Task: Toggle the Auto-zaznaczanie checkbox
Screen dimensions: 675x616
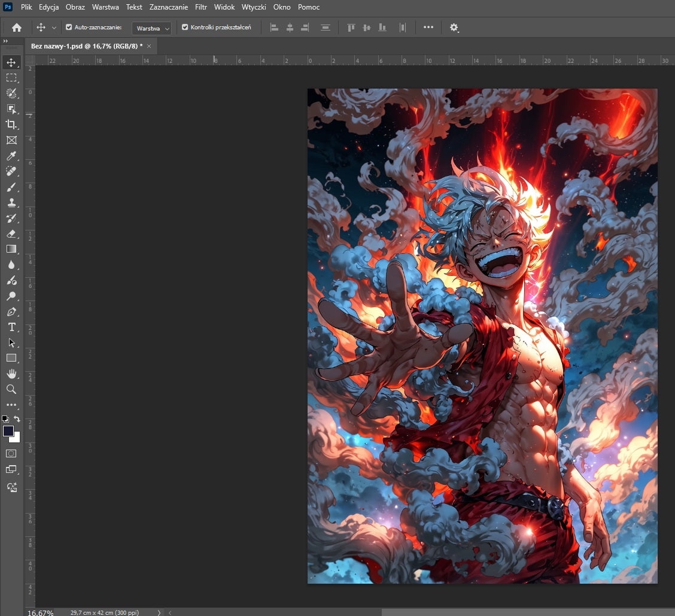Action: coord(69,28)
